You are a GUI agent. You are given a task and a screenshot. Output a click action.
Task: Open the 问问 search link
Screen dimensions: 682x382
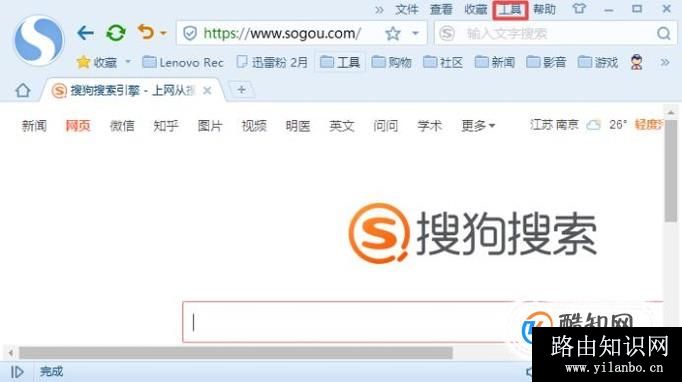[385, 126]
